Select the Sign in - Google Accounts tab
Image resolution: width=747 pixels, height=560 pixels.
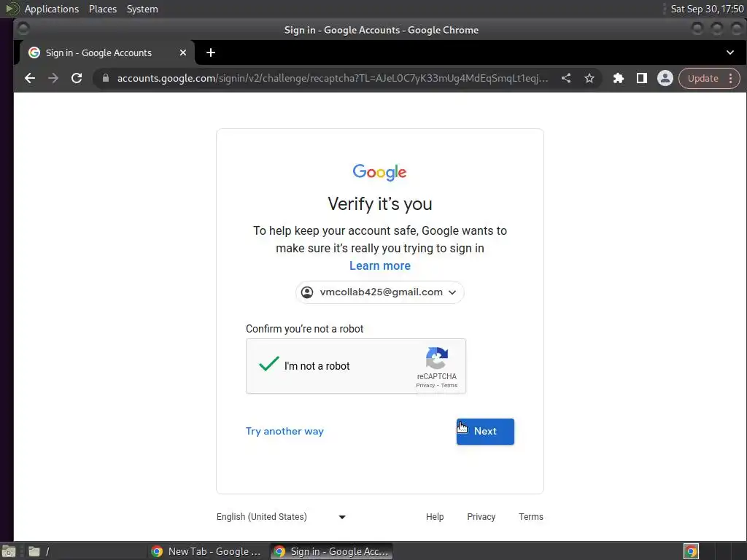tap(107, 52)
